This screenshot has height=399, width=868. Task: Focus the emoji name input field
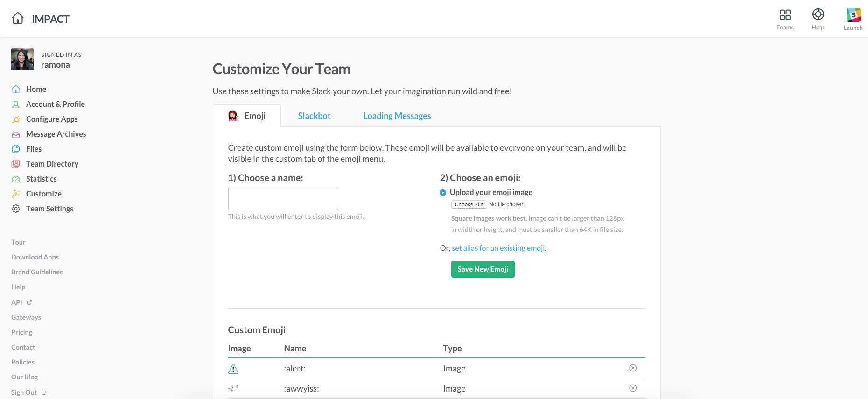coord(283,198)
